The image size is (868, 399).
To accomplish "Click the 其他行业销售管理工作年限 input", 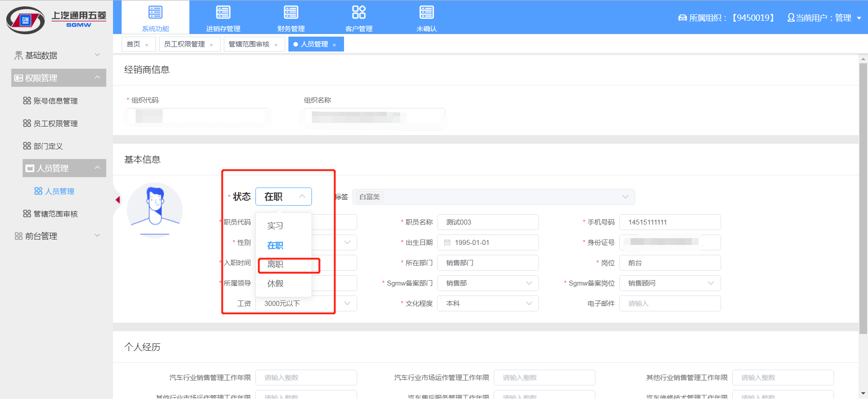I will point(783,377).
